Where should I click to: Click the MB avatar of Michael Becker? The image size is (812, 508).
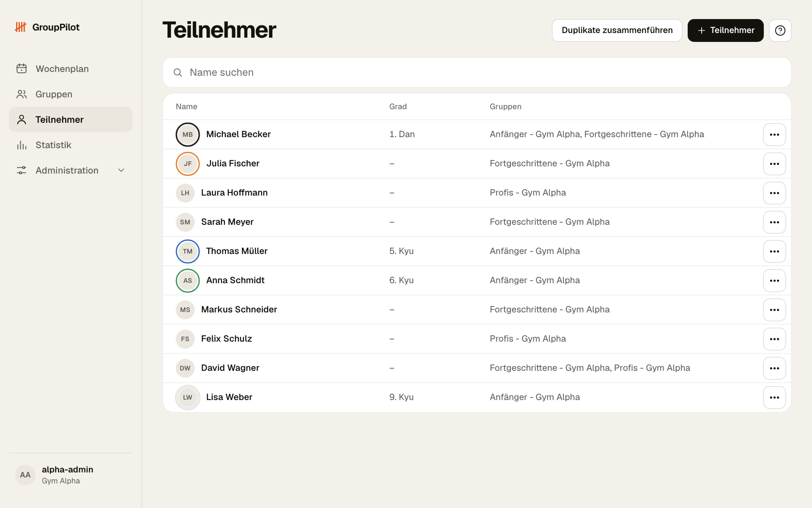pos(188,135)
